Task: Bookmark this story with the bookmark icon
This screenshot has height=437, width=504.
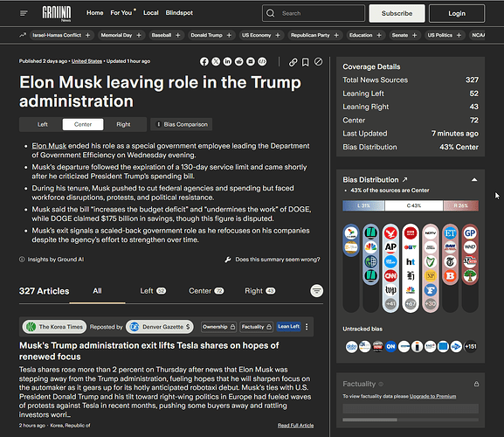Action: point(306,62)
